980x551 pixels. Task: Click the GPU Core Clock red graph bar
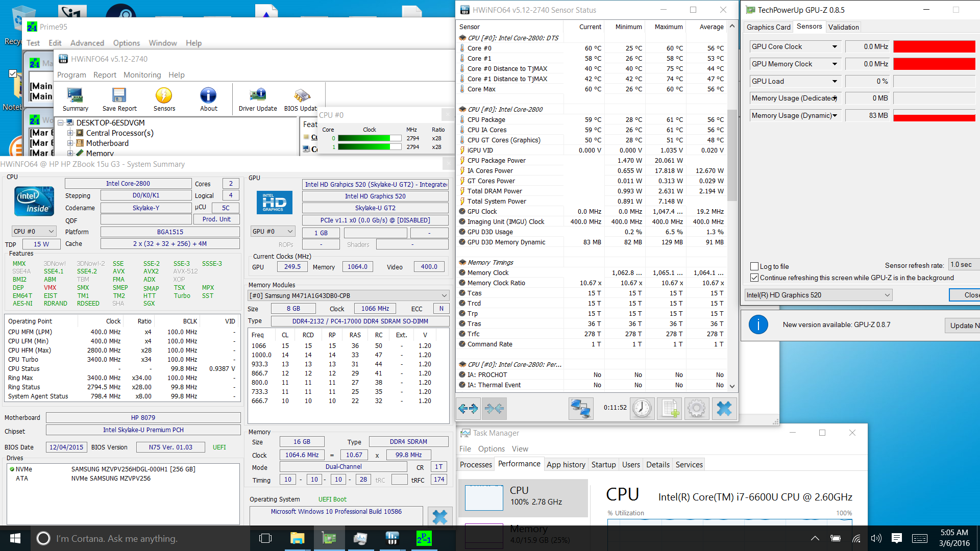[934, 46]
